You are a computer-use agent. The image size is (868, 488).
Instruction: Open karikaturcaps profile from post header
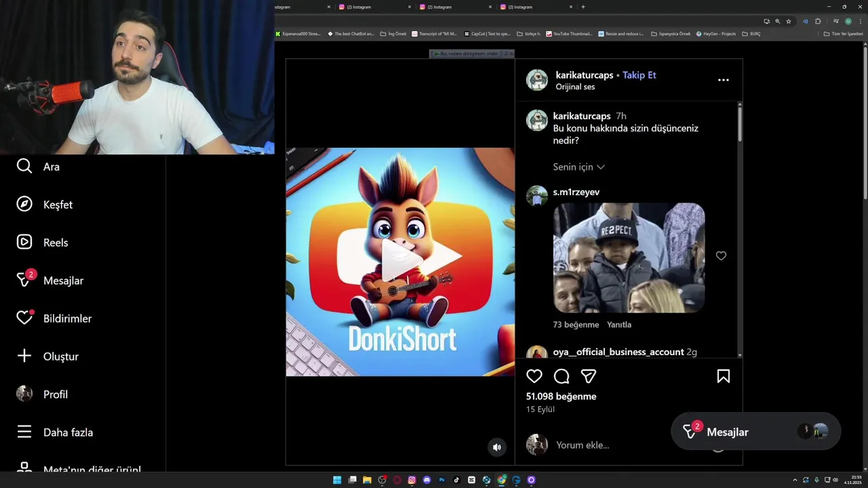click(x=585, y=75)
